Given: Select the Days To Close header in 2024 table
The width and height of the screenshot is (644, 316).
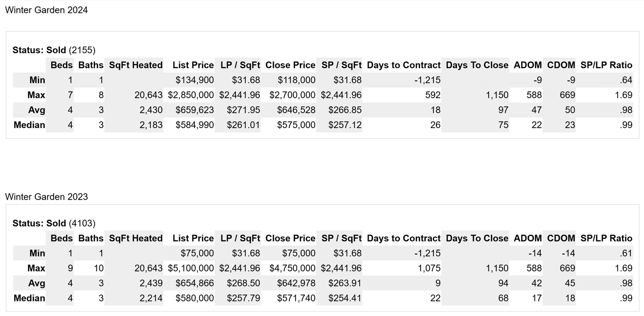Looking at the screenshot, I should click(477, 65).
